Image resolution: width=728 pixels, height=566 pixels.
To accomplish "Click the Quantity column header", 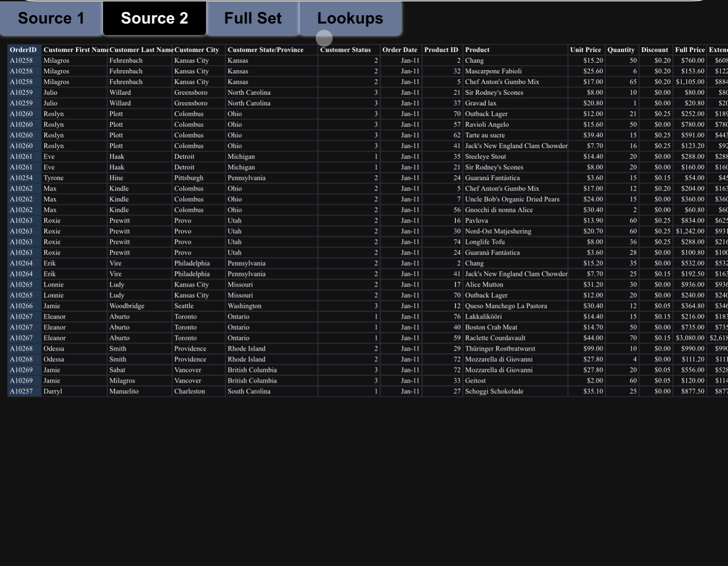I will 622,50.
